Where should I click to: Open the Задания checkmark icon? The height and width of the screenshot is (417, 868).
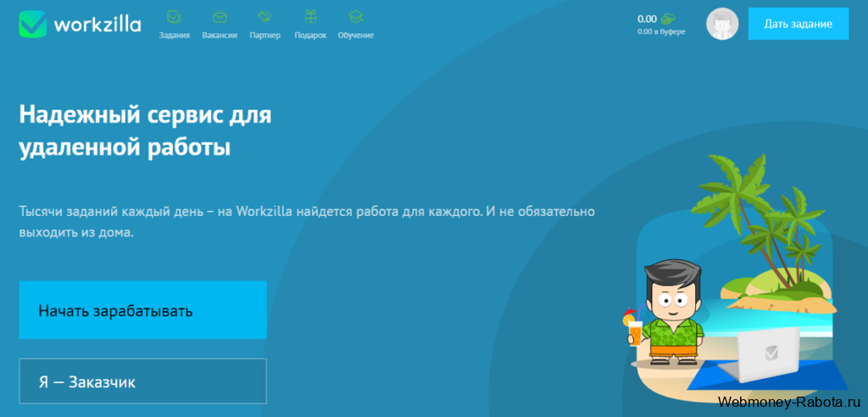pos(174,17)
